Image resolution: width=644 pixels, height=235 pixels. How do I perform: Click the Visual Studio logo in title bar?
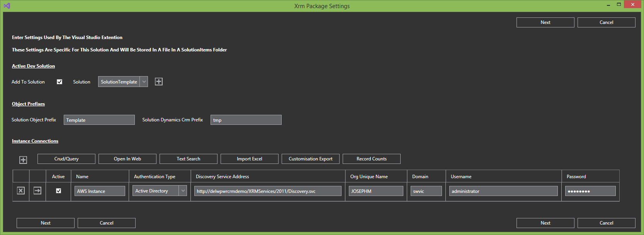tap(7, 6)
